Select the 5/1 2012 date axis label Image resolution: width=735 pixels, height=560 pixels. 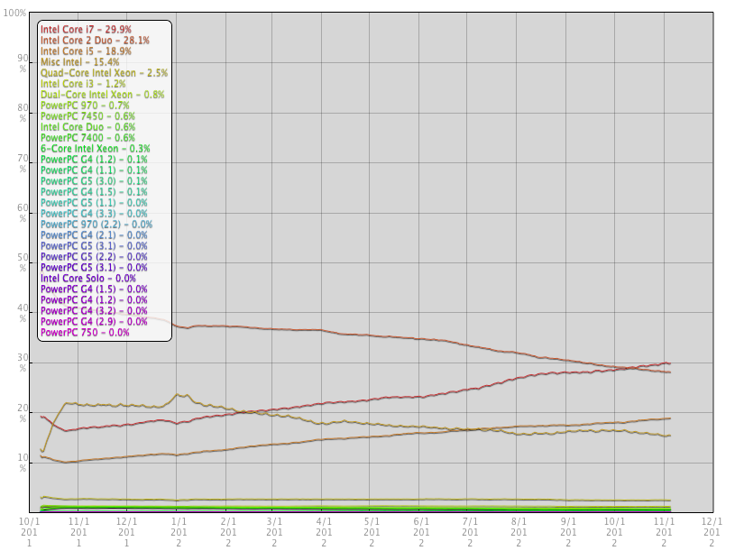(x=372, y=532)
